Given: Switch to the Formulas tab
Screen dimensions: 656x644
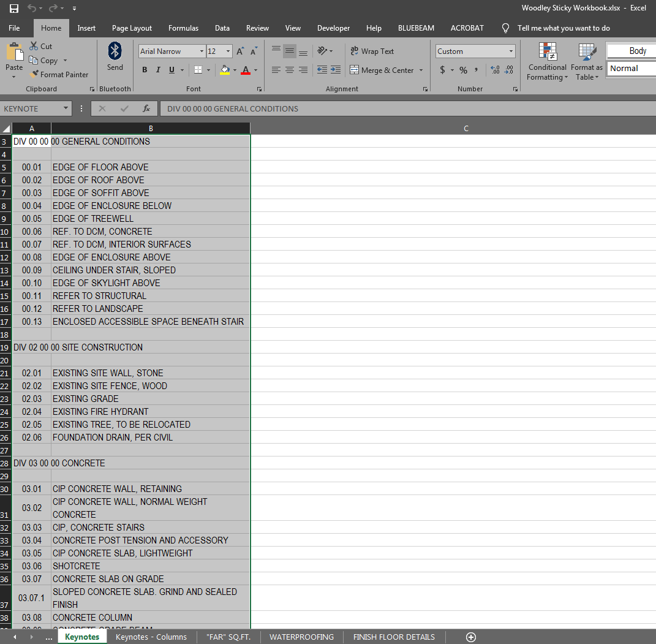Looking at the screenshot, I should [183, 28].
